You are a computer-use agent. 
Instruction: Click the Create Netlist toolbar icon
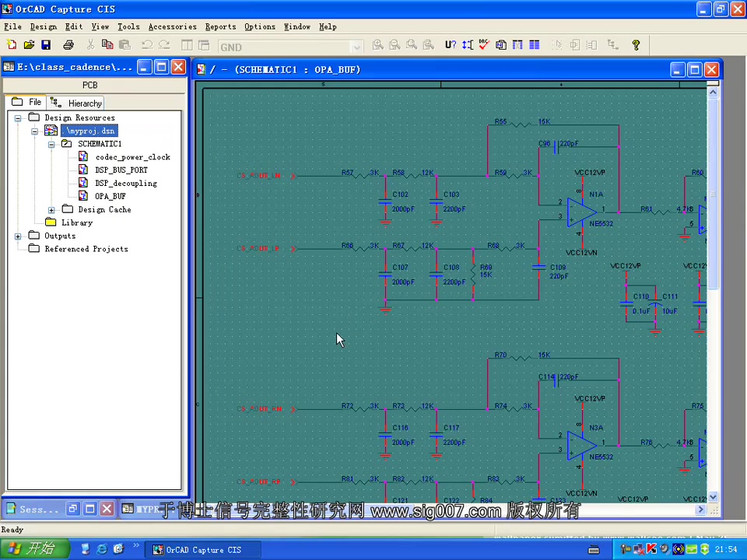(500, 45)
